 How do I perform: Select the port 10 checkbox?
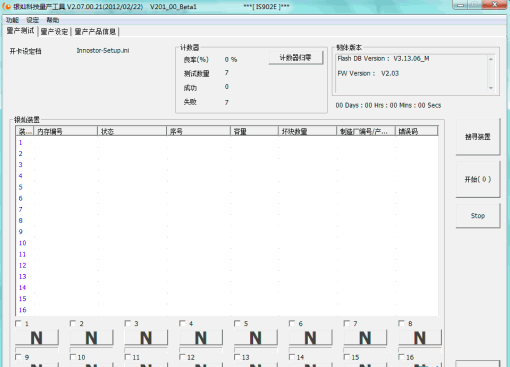click(73, 357)
